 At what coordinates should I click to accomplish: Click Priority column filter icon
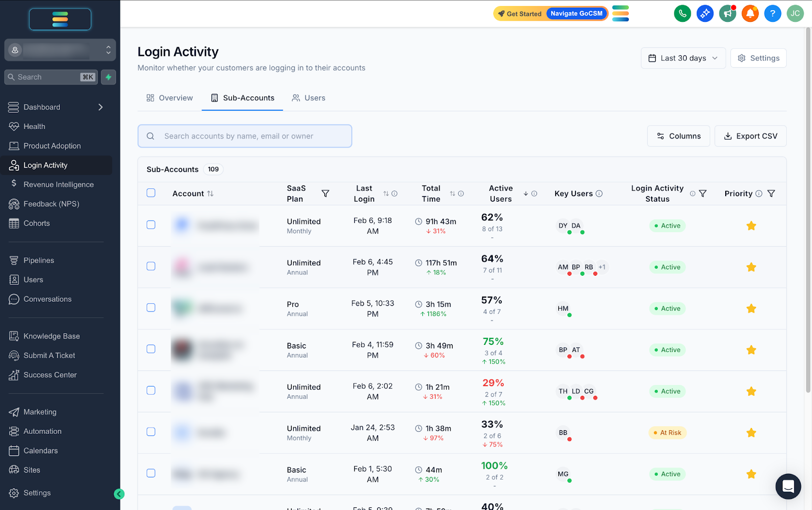(771, 194)
